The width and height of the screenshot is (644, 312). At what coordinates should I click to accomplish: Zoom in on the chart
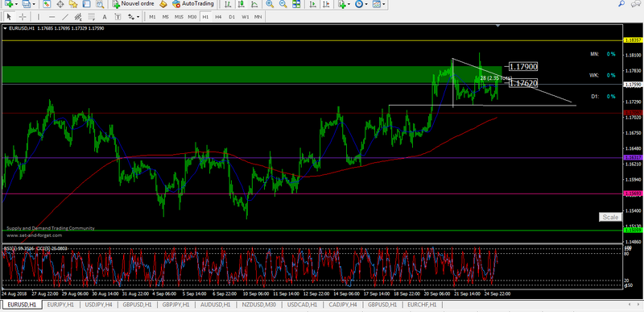tap(270, 4)
